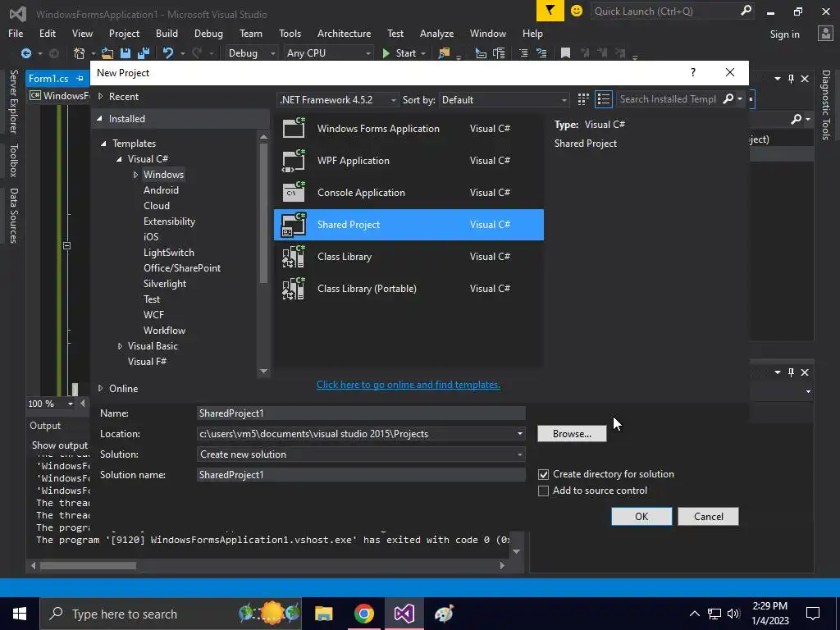Expand the Online section
The image size is (840, 630).
pyautogui.click(x=100, y=388)
